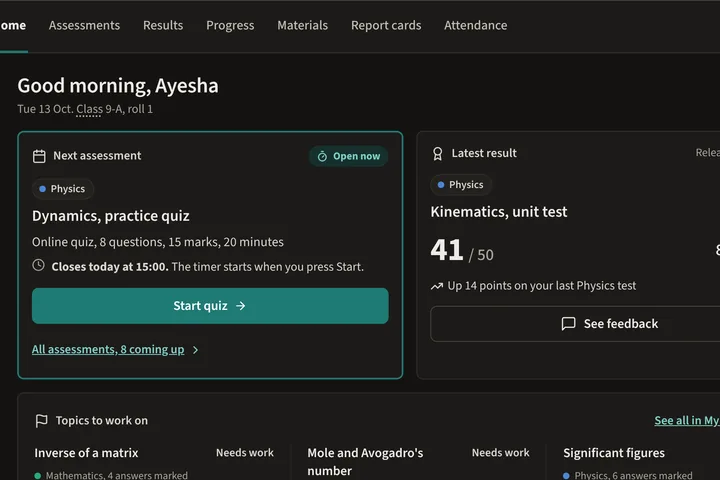The image size is (720, 480).
Task: Click the Topics to work on heading
Action: tap(102, 421)
